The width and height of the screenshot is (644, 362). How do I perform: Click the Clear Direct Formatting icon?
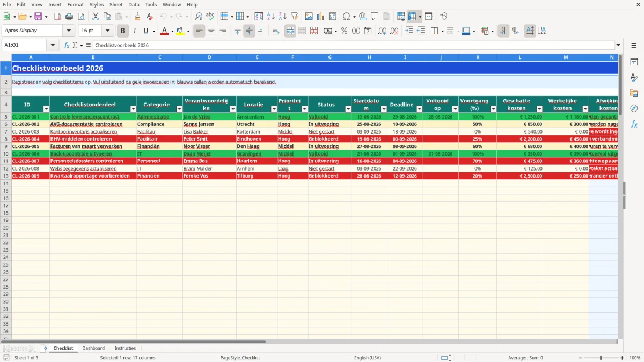(149, 17)
